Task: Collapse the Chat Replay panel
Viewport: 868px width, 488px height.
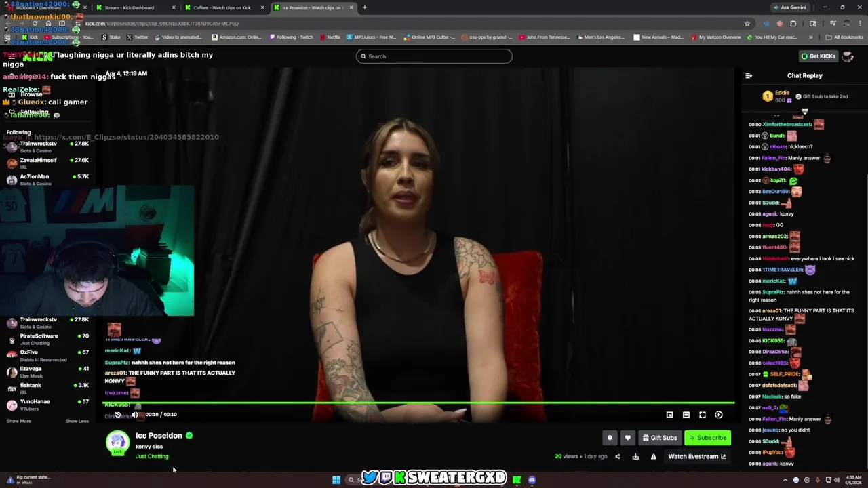Action: click(x=749, y=76)
